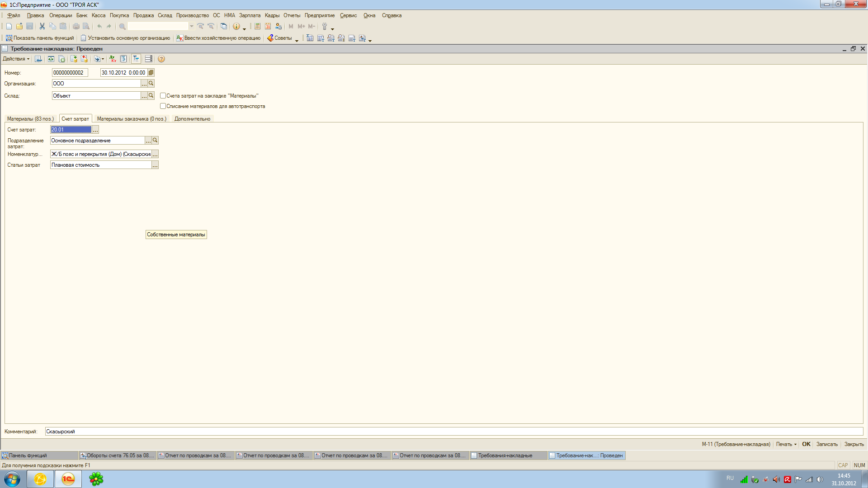The width and height of the screenshot is (868, 488).
Task: Click the cut scissors icon
Action: click(42, 26)
